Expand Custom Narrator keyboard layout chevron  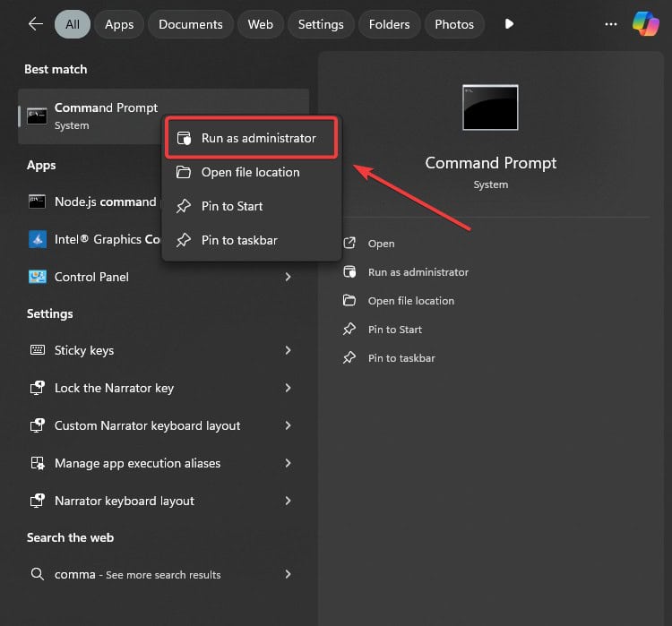(x=288, y=425)
